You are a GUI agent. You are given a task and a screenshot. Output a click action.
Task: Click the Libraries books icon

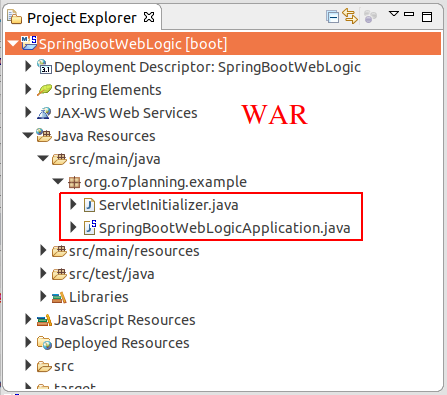coord(59,297)
